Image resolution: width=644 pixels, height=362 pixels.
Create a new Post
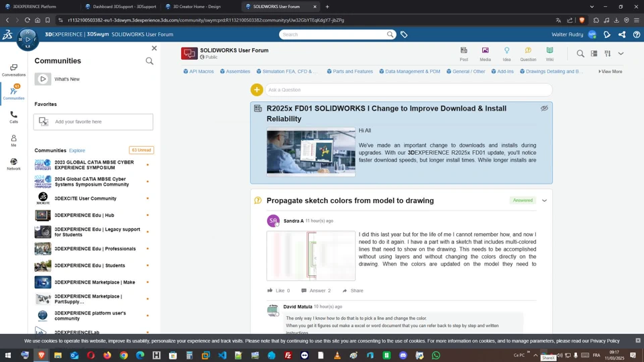pyautogui.click(x=464, y=54)
